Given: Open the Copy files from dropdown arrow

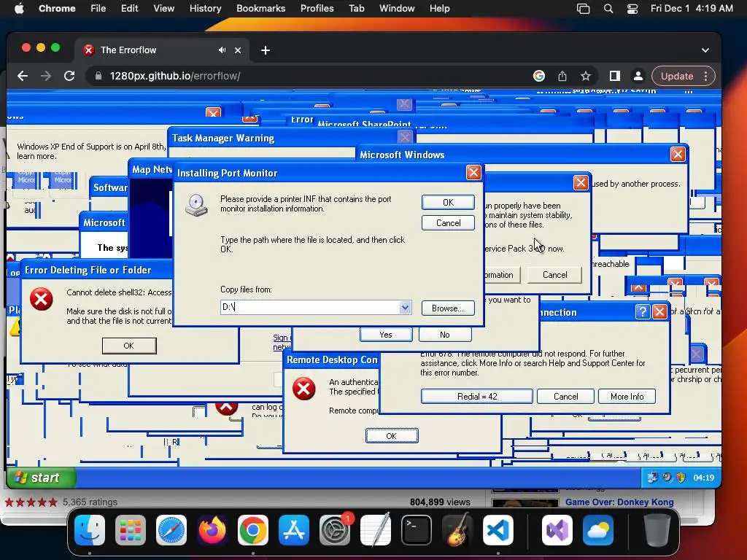Looking at the screenshot, I should pos(405,307).
